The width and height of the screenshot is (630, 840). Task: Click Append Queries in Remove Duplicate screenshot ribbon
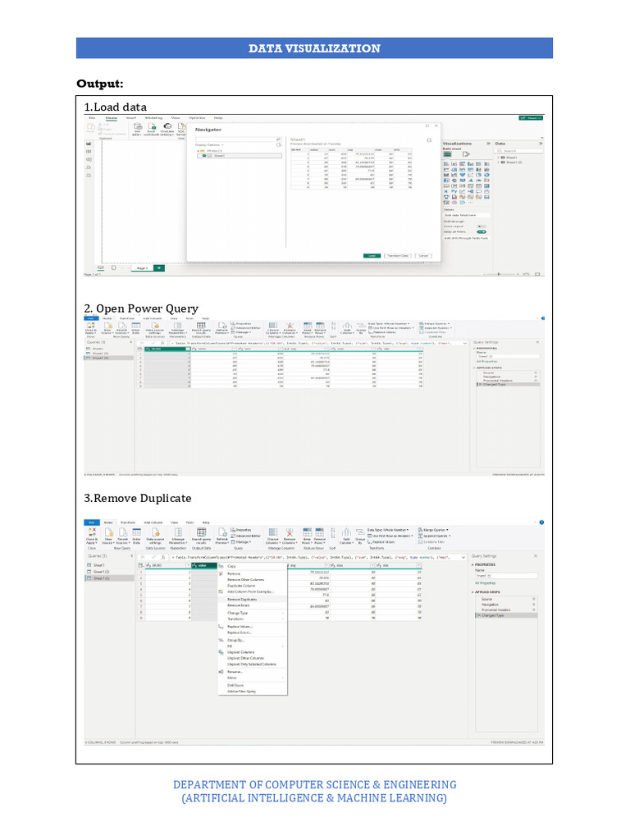tap(435, 536)
